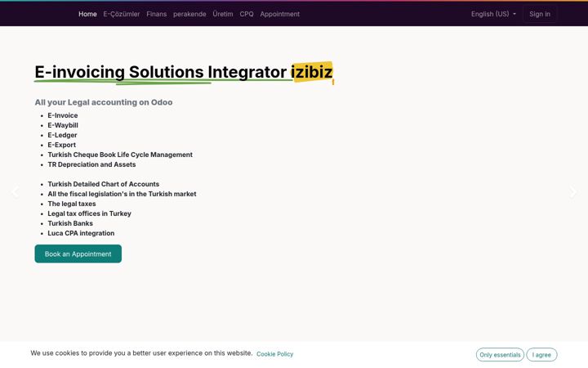Click the E-Waybill list item
Image resolution: width=588 pixels, height=368 pixels.
point(63,125)
